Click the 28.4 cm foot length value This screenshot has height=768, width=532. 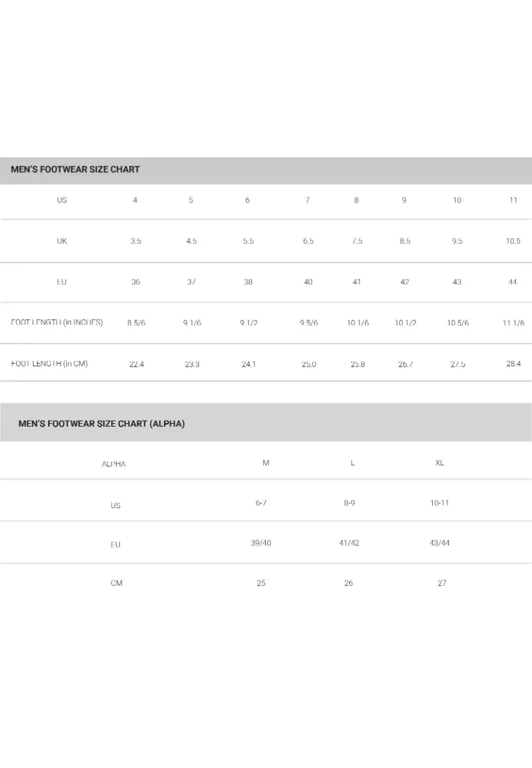(x=513, y=364)
